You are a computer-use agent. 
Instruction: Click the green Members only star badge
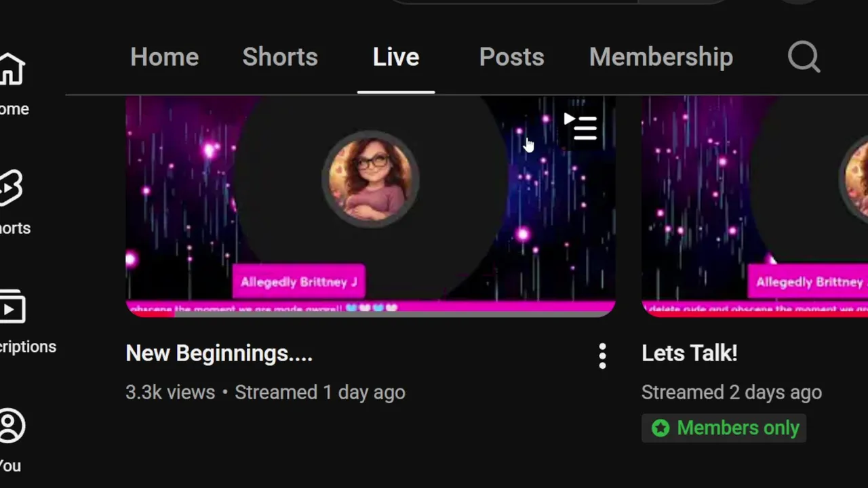[660, 428]
